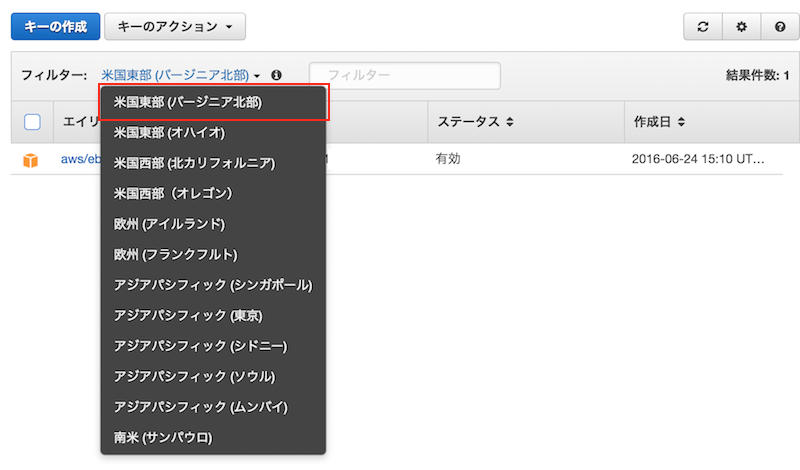Open help via question mark icon
Image resolution: width=800 pixels, height=470 pixels.
click(780, 27)
